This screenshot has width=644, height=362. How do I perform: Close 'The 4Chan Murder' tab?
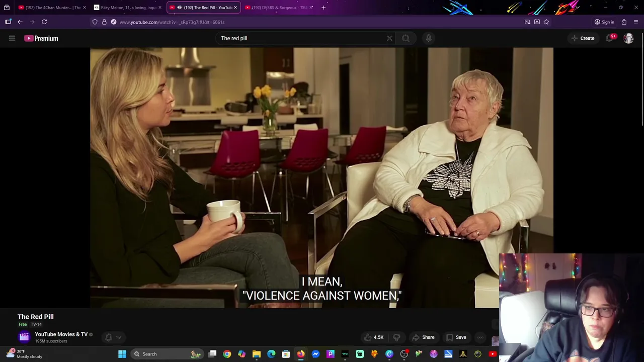84,8
